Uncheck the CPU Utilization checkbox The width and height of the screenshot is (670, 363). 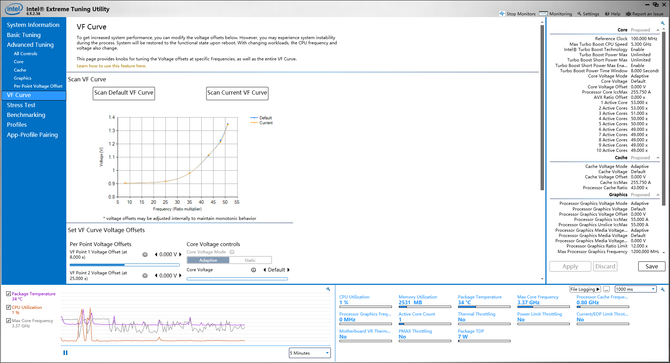click(x=9, y=307)
